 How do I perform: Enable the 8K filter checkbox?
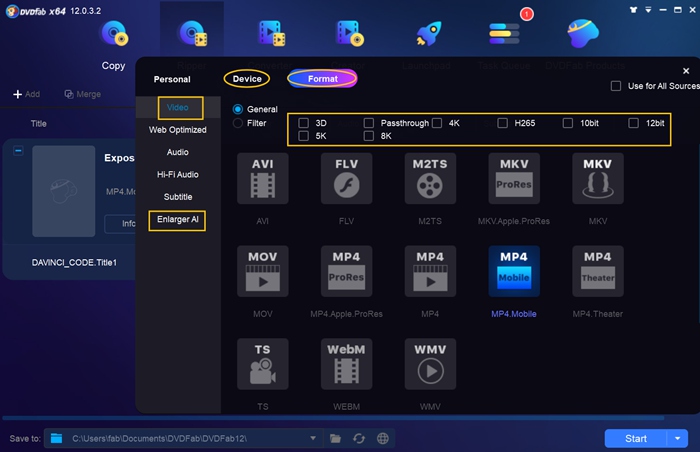369,136
